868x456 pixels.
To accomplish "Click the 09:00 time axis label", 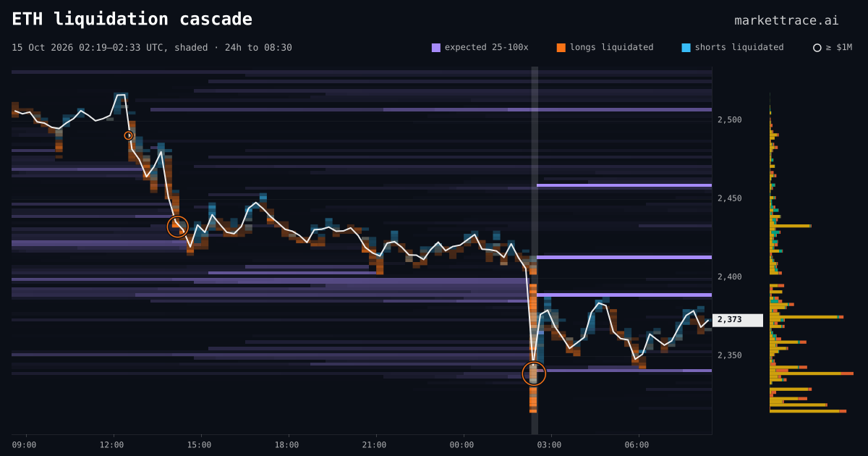I will (x=24, y=445).
